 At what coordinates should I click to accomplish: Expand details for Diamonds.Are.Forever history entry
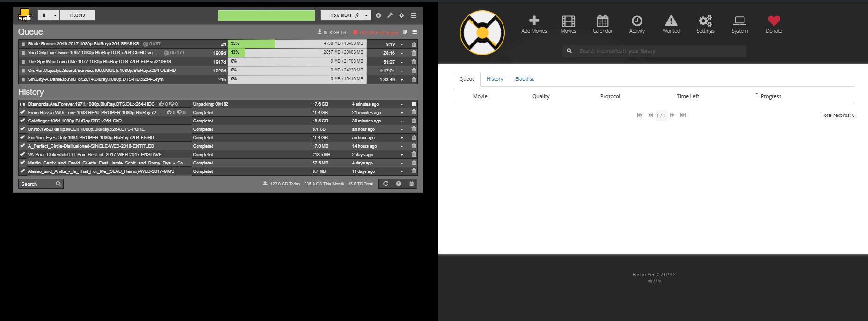pyautogui.click(x=402, y=104)
